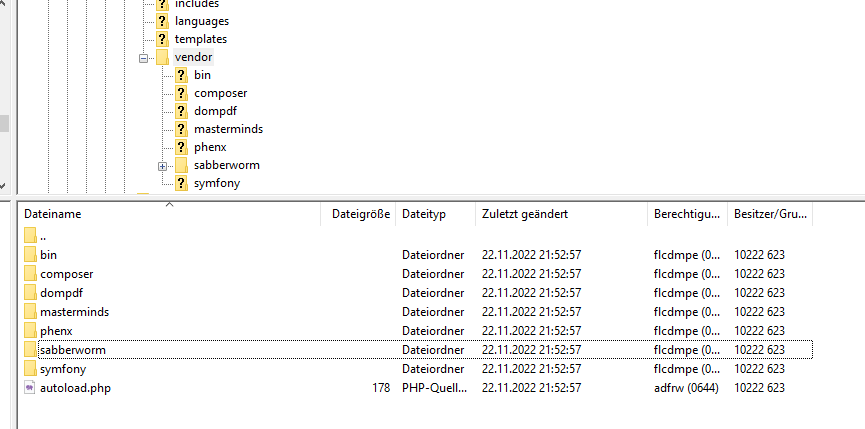Image resolution: width=865 pixels, height=429 pixels.
Task: Click the Berechtigungen column header
Action: click(687, 214)
